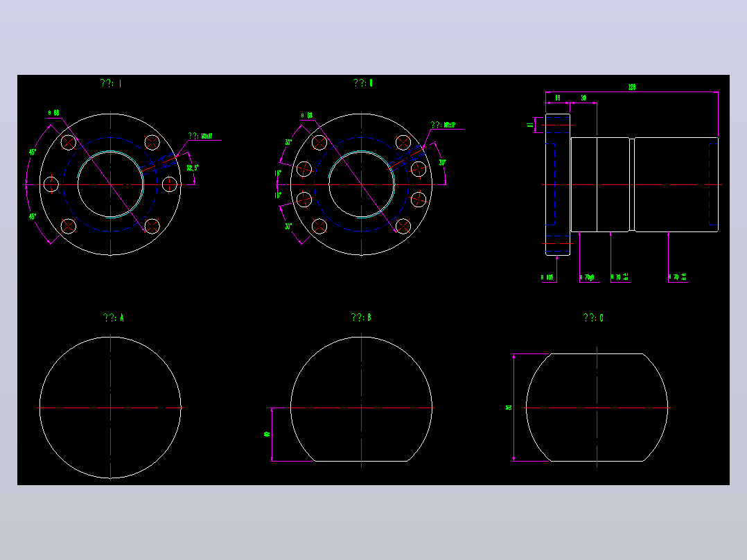Click the "??: A" view title
This screenshot has width=747, height=560.
[114, 318]
